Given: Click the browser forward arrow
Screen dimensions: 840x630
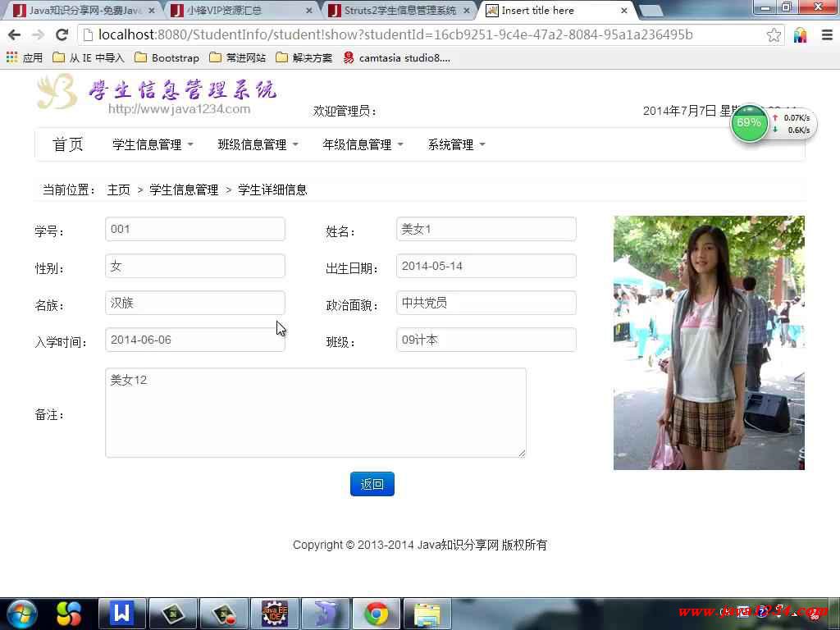Looking at the screenshot, I should click(x=38, y=34).
